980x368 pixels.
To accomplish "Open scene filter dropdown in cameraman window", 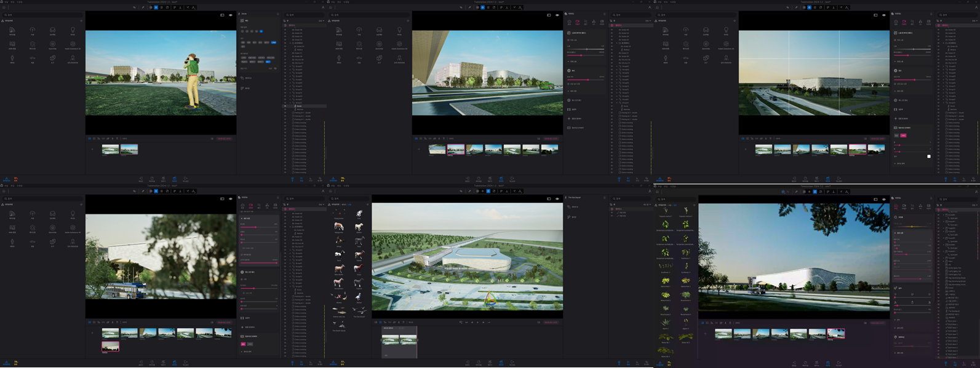I will point(321,21).
